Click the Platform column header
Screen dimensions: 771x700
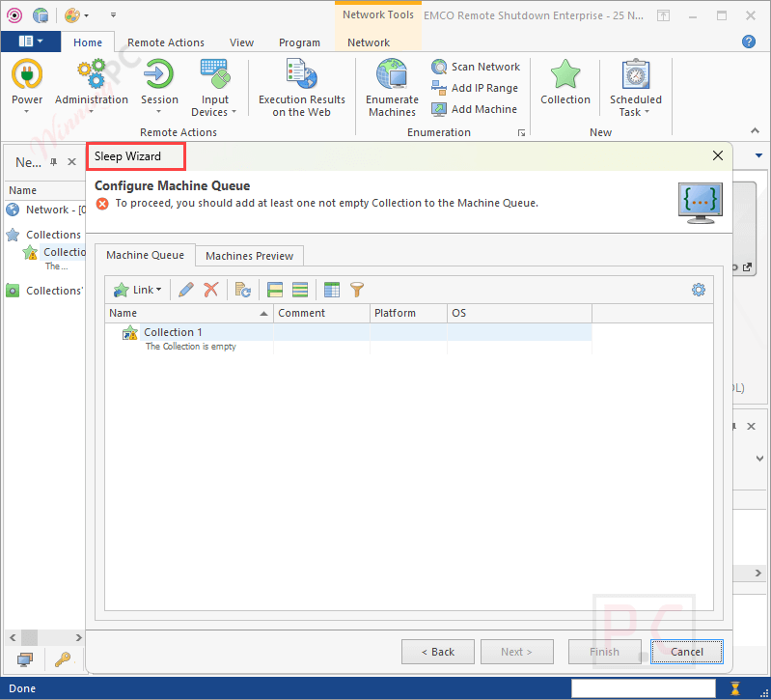point(408,313)
